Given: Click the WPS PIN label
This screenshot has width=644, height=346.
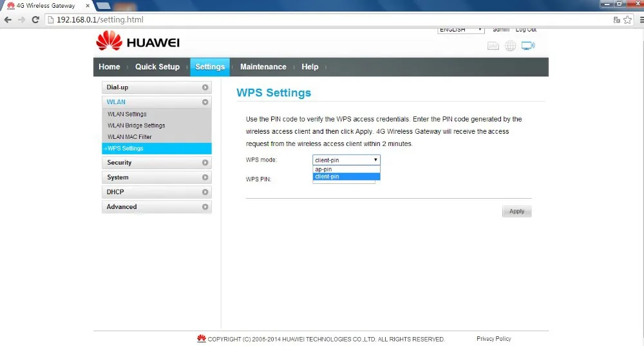Looking at the screenshot, I should pyautogui.click(x=258, y=179).
